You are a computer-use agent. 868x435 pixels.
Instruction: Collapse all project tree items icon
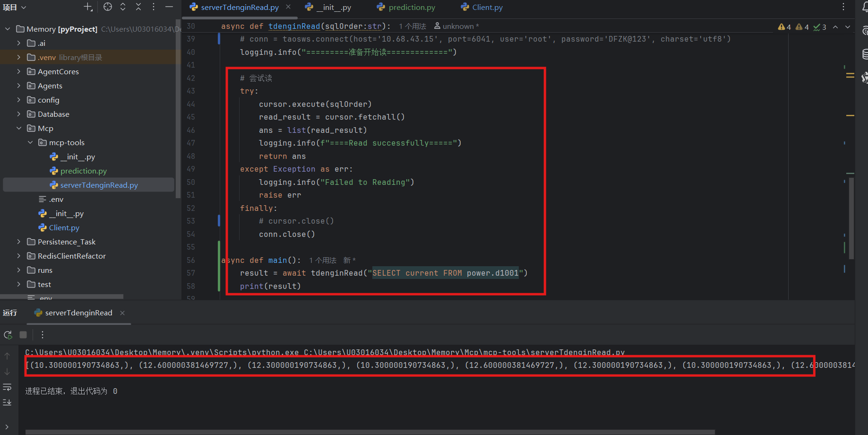[x=138, y=7]
